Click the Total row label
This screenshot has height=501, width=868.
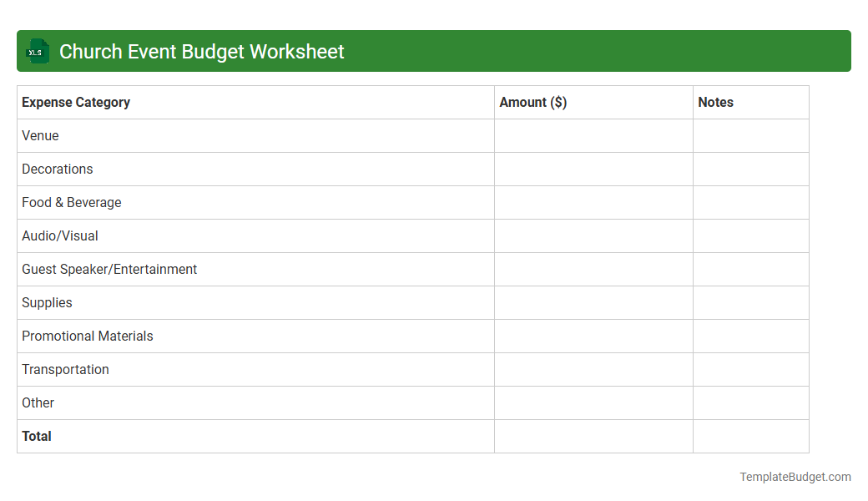(36, 436)
